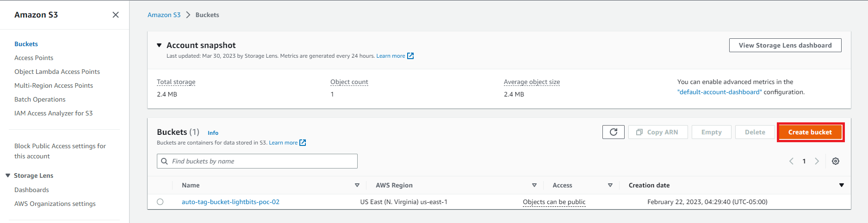Click the previous page arrow
868x223 pixels.
[791, 161]
